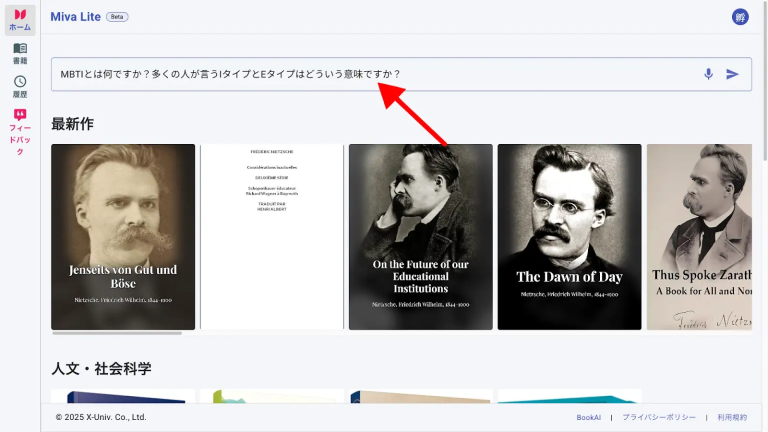Open the フィードバック feedback icon
Screen dimensions: 768x432
tap(20, 130)
